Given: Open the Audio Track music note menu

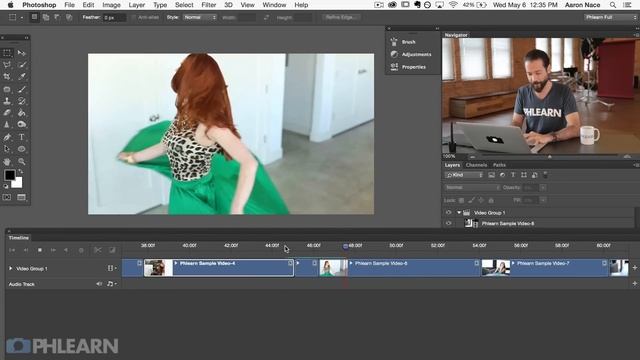Looking at the screenshot, I should [x=111, y=284].
